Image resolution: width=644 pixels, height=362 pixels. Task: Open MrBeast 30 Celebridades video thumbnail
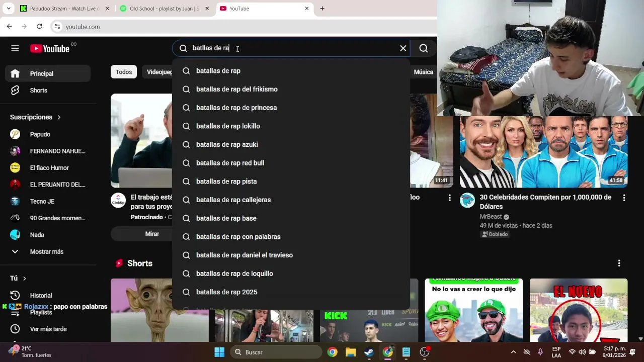click(x=543, y=152)
